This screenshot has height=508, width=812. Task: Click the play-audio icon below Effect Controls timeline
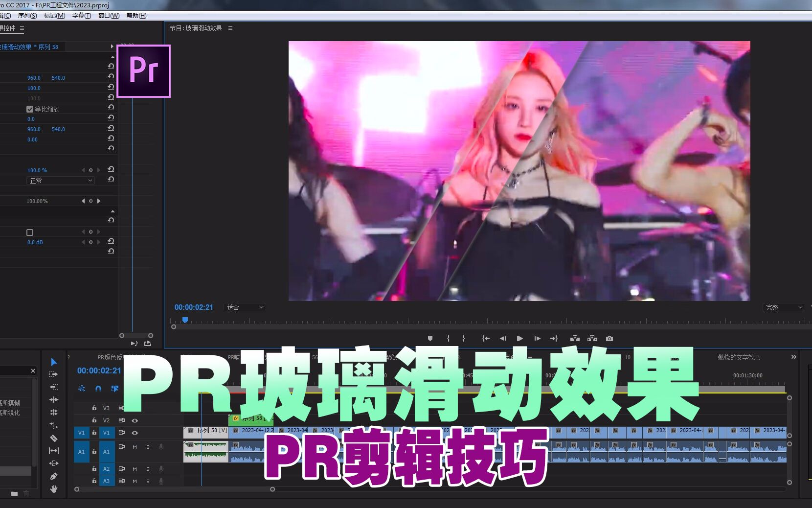coord(135,344)
